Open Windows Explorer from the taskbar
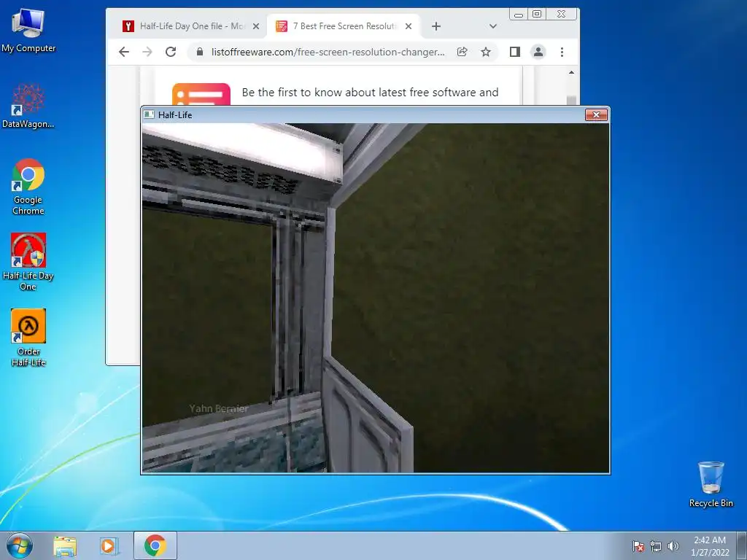The height and width of the screenshot is (560, 747). 65,545
